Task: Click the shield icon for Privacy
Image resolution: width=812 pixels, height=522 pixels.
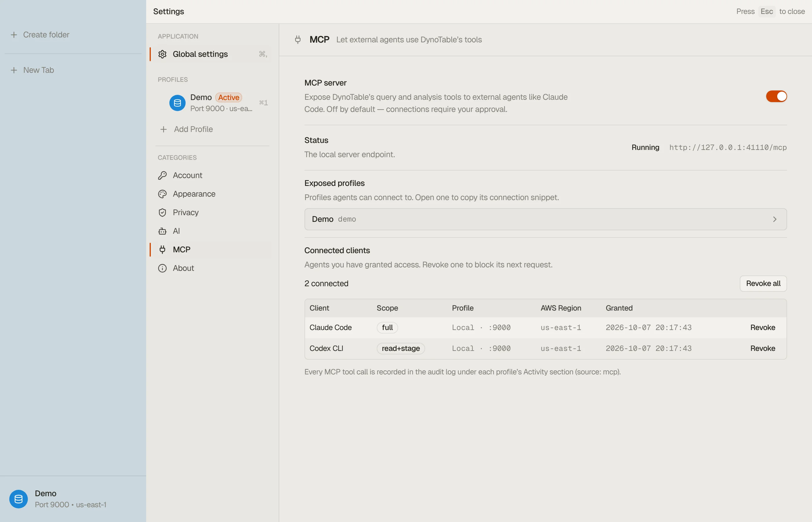Action: [x=162, y=213]
